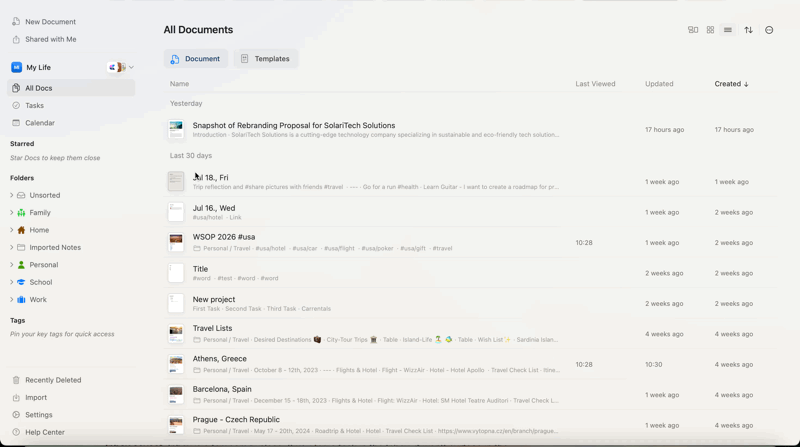The height and width of the screenshot is (447, 800).
Task: Click the New project document thumbnail
Action: pyautogui.click(x=176, y=303)
